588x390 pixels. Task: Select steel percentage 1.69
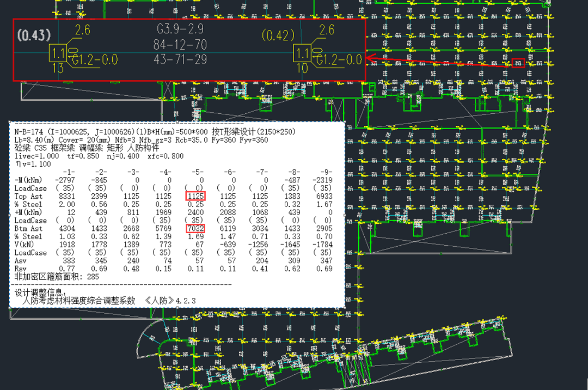point(196,236)
